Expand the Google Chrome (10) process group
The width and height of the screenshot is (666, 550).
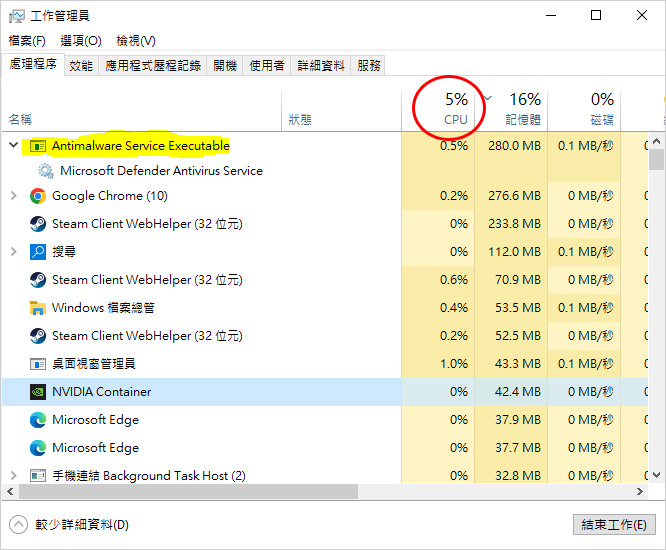pyautogui.click(x=14, y=196)
